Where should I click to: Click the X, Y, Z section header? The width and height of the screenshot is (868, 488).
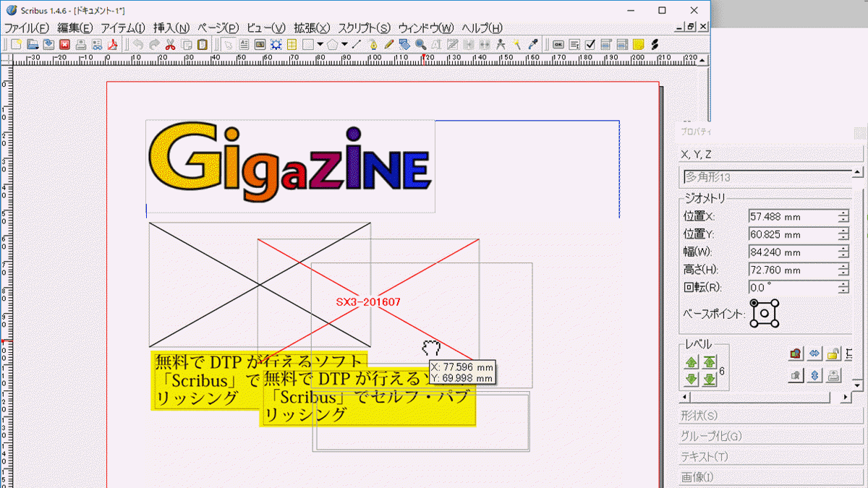tap(770, 155)
